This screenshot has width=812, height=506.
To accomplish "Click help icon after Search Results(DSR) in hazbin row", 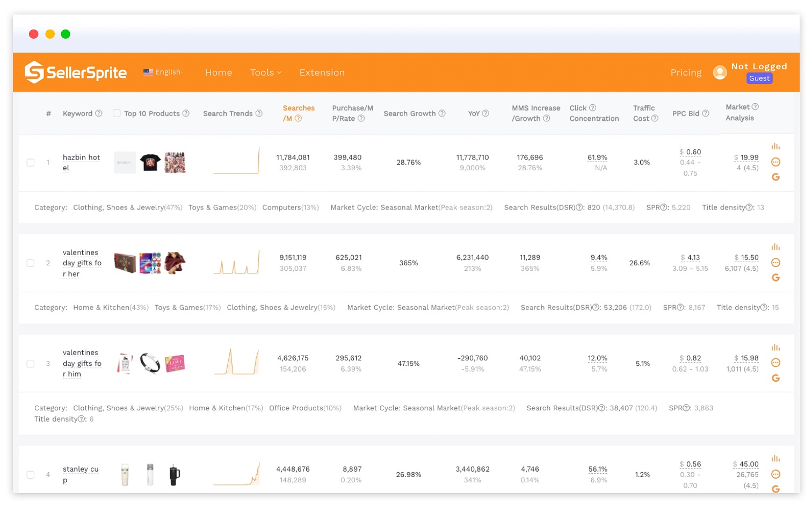I will (x=579, y=207).
